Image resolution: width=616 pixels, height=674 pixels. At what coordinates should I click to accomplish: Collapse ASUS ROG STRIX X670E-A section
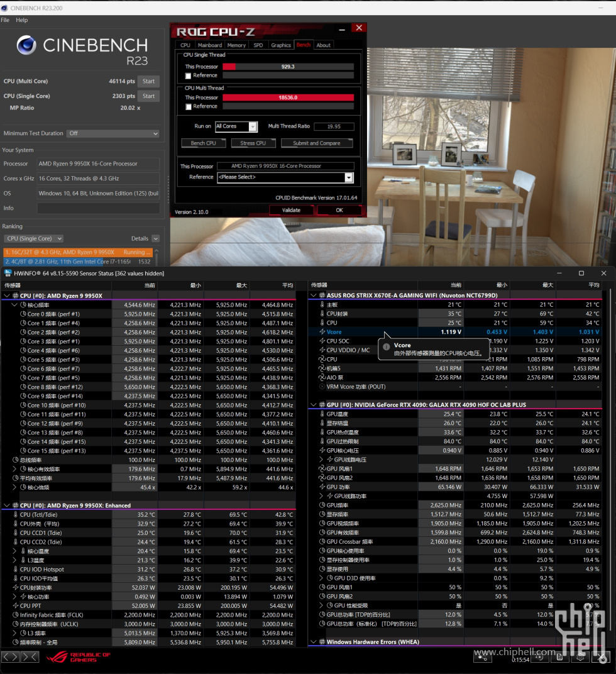tap(314, 296)
